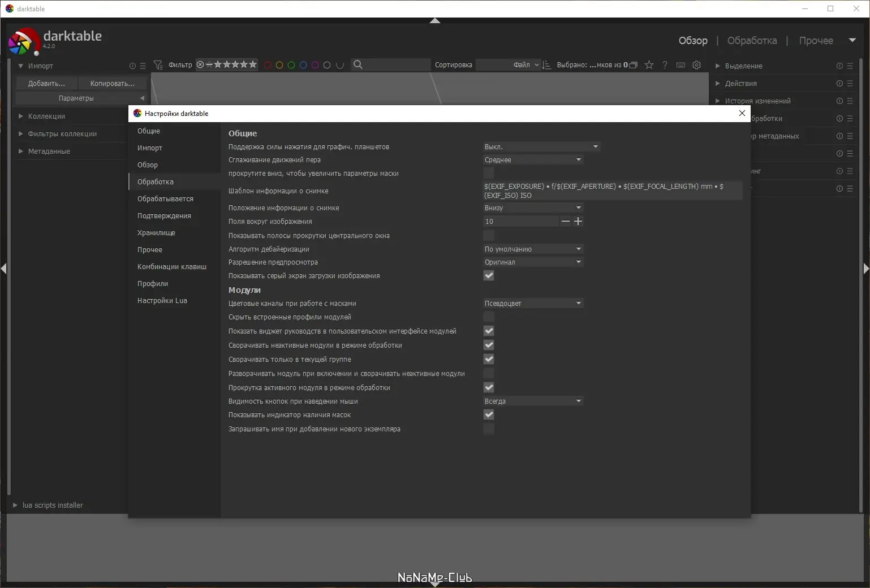Click the Копировать... import button
This screenshot has height=588, width=870.
tap(113, 83)
